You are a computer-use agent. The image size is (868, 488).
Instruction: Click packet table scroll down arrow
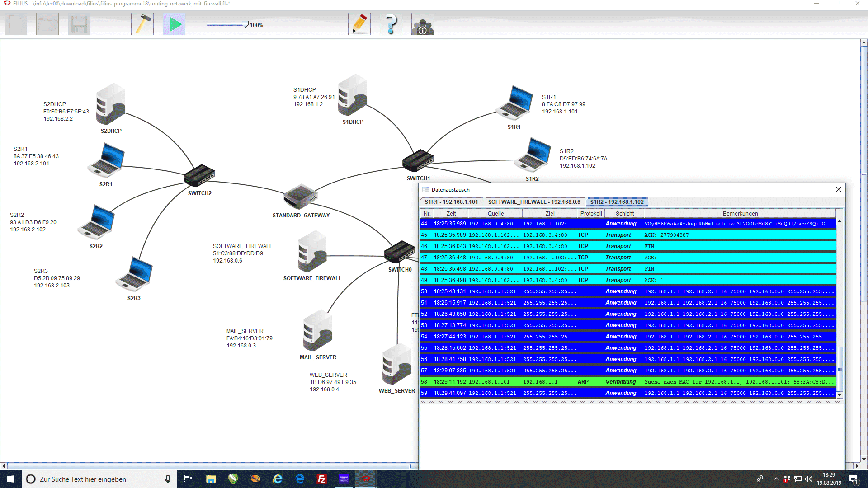pos(840,395)
